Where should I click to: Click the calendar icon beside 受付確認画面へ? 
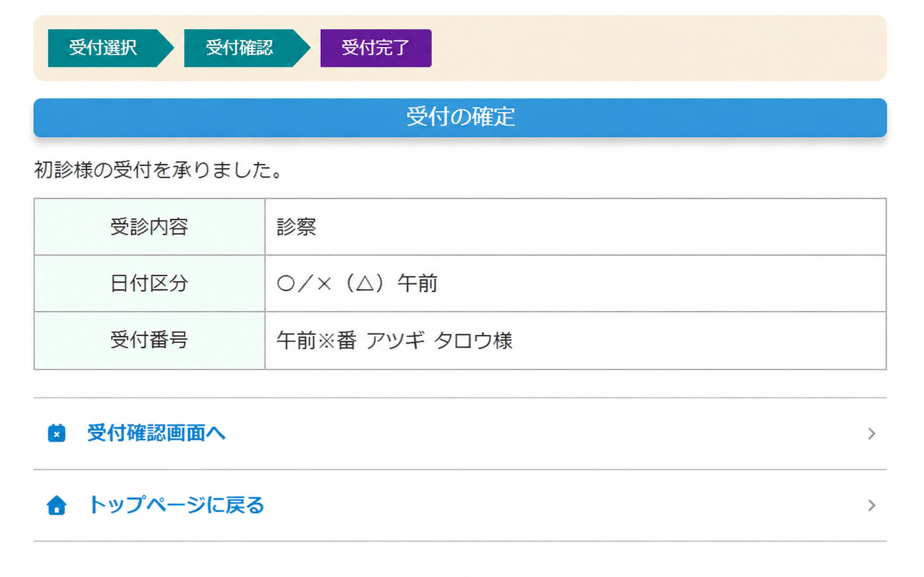coord(56,433)
